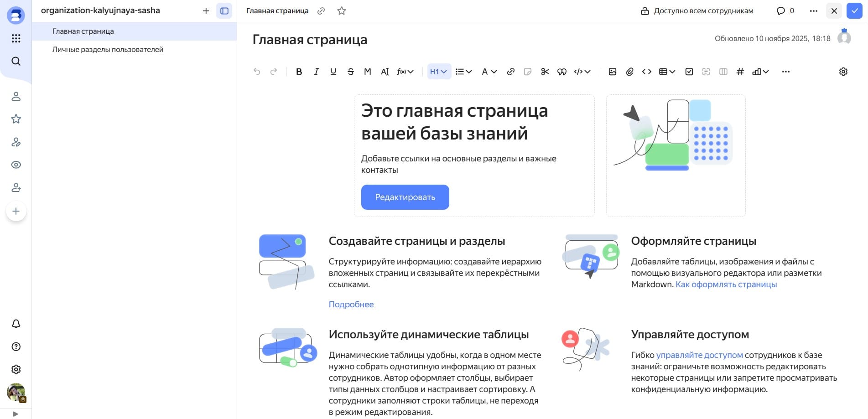Click the blue Редактировать button

click(x=405, y=197)
